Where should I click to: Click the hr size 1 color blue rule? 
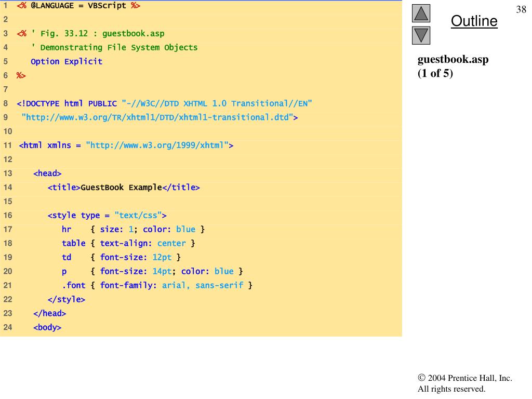click(134, 229)
